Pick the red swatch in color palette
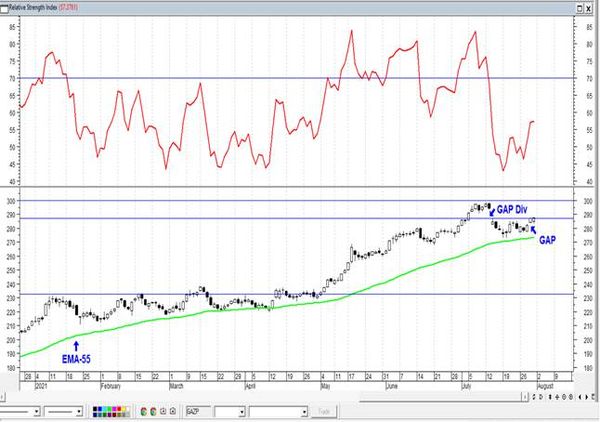 tap(119, 409)
